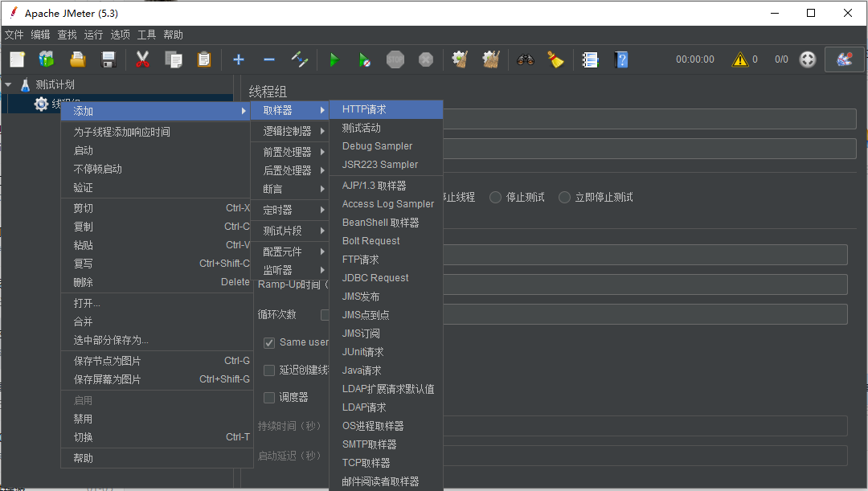This screenshot has height=491, width=868.
Task: Click the Stop test icon
Action: click(395, 59)
